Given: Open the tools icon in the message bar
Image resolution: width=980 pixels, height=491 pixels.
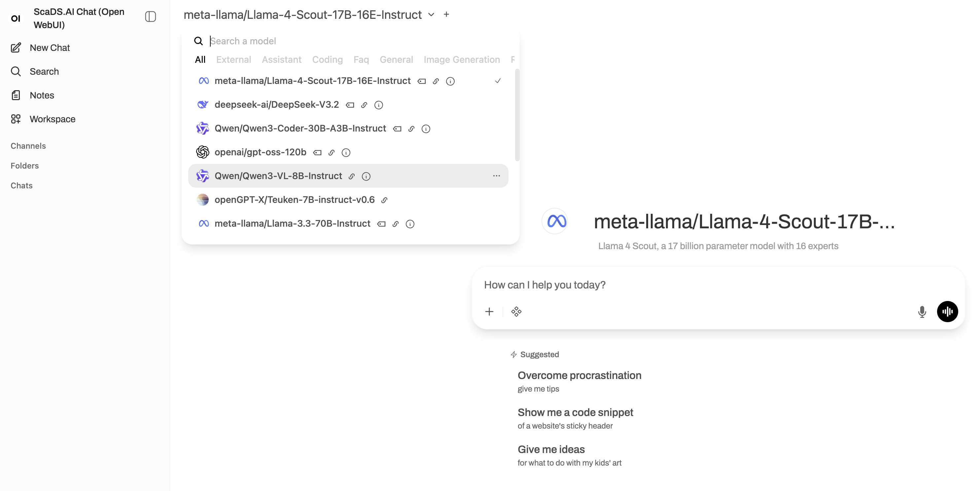Looking at the screenshot, I should click(516, 312).
